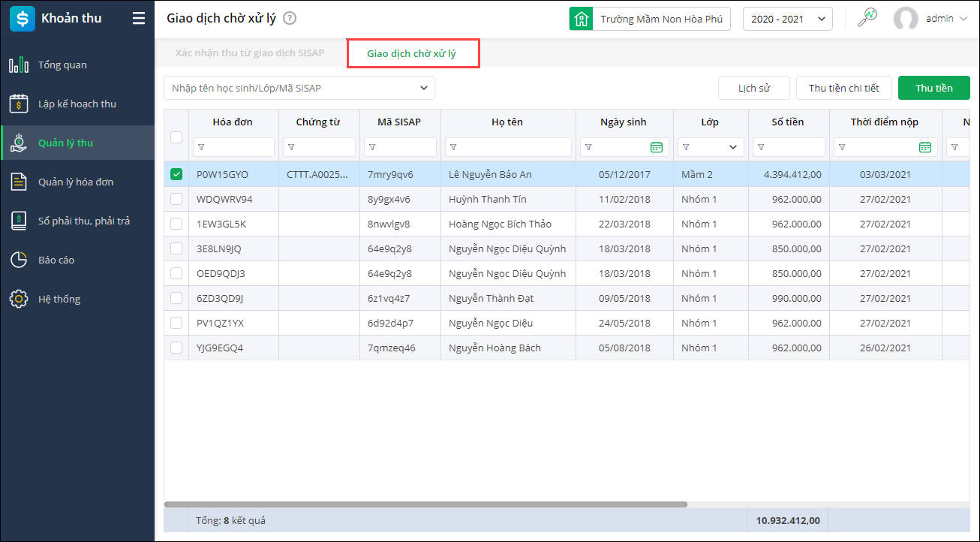Viewport: 980px width, 542px height.
Task: Open the search analytics icon in header
Action: pyautogui.click(x=867, y=18)
